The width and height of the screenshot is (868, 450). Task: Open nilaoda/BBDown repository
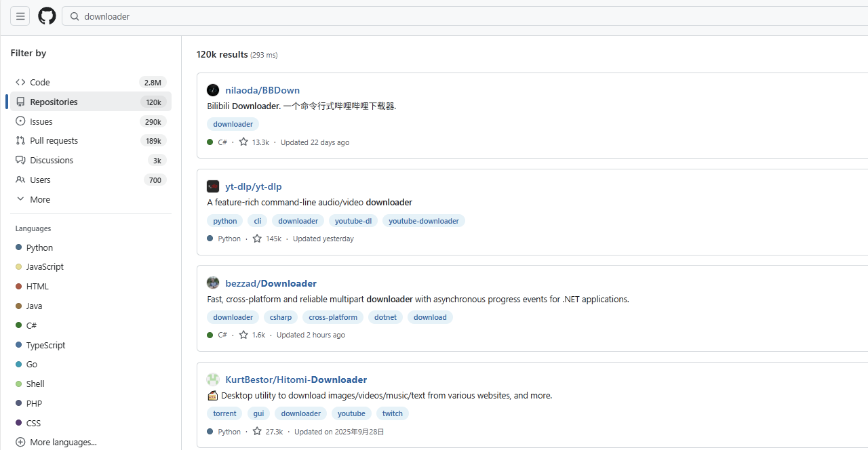click(x=262, y=90)
